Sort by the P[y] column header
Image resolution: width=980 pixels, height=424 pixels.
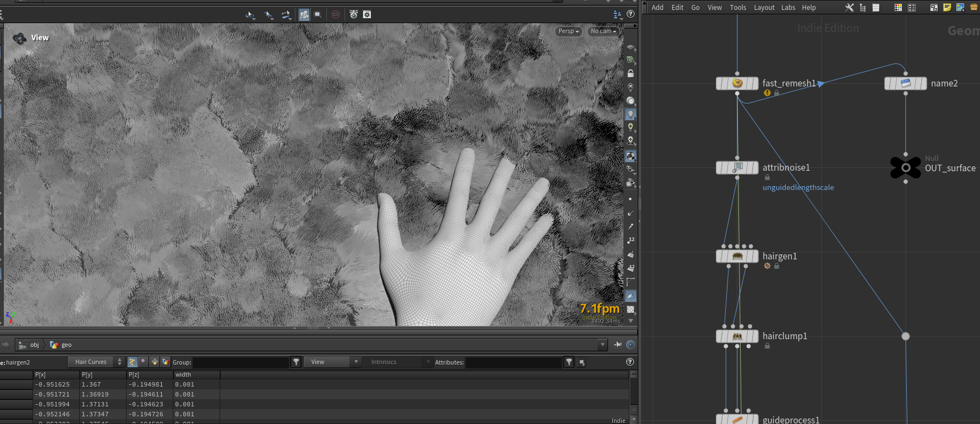tap(103, 374)
